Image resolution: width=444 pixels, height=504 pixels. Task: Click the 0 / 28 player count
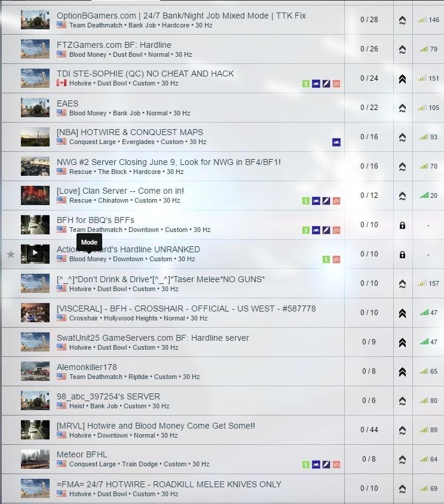point(369,20)
